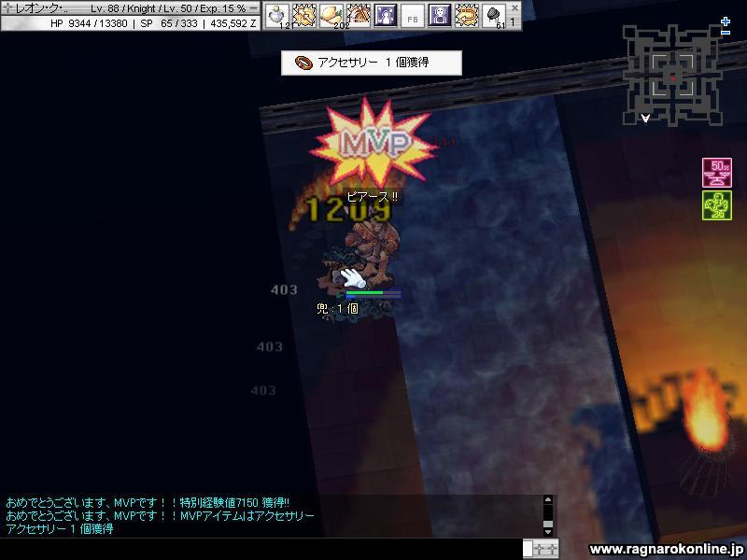Use the potion bottle in hotbar slot one
Viewport: 747px width, 560px height.
(276, 16)
